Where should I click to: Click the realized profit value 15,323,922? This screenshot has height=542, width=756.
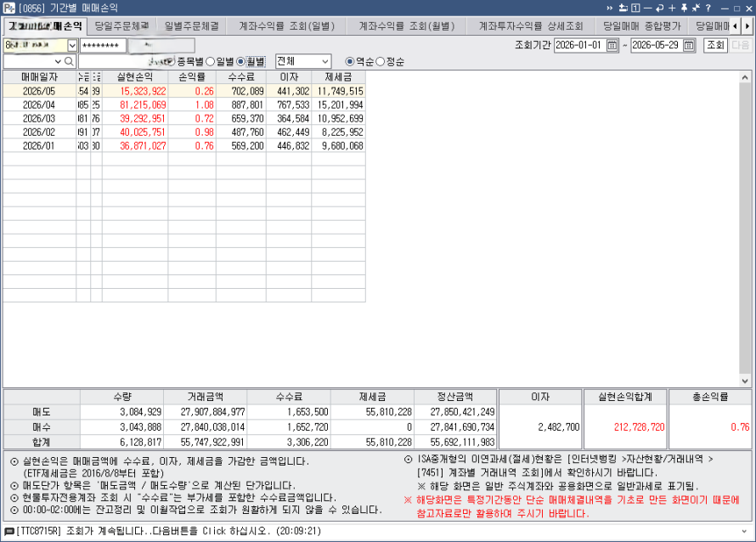(x=143, y=91)
